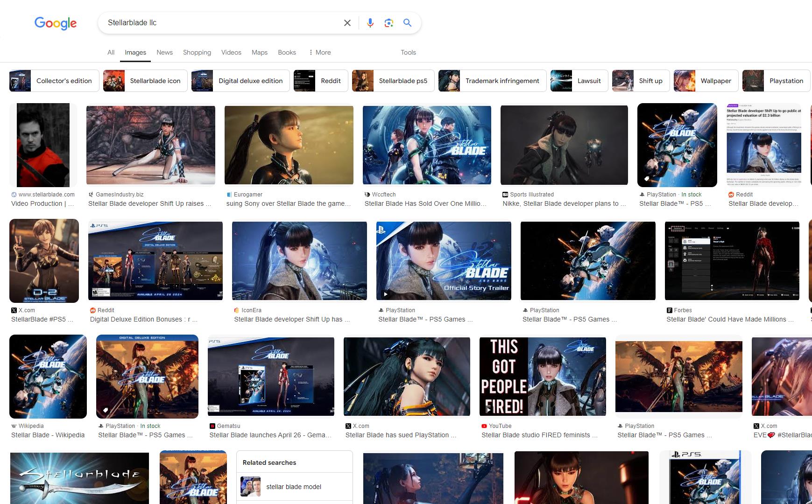Viewport: 812px width, 504px height.
Task: Click the Wccftech favicon icon
Action: click(367, 195)
